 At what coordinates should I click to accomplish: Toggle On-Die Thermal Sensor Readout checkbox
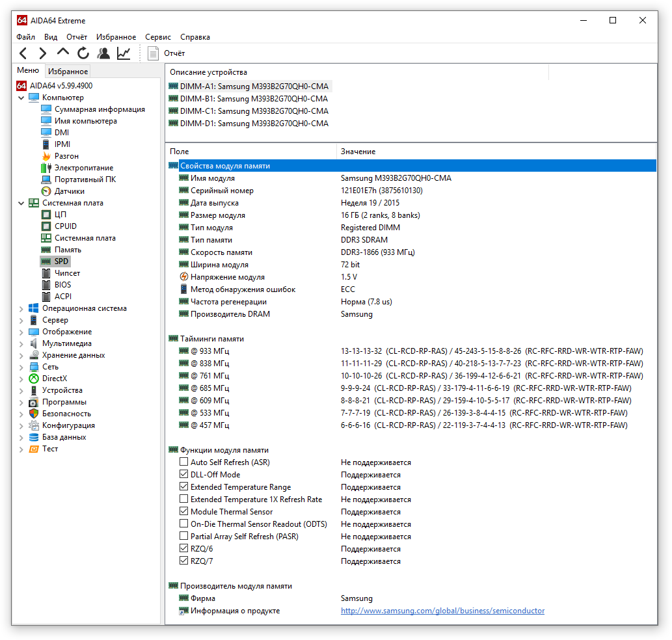(x=183, y=524)
